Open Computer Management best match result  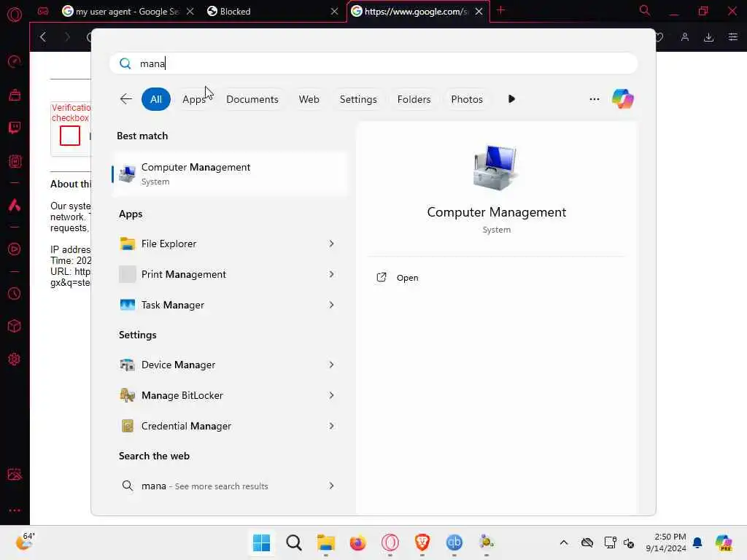pyautogui.click(x=230, y=174)
